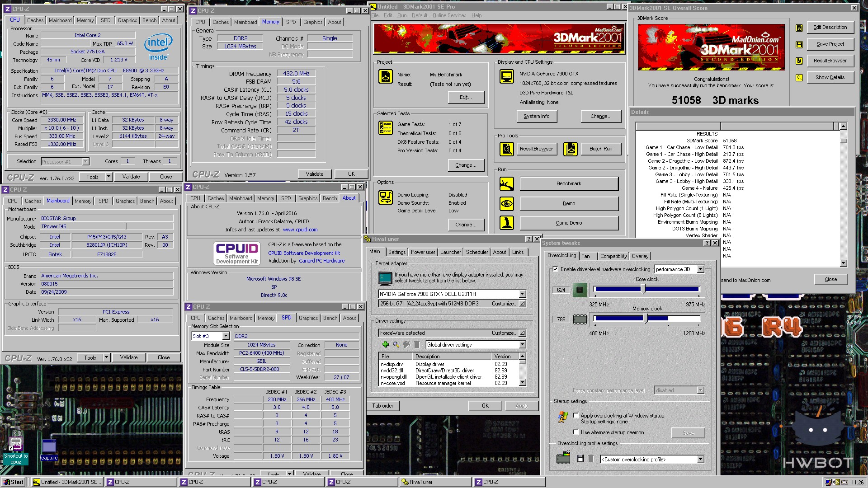This screenshot has height=488, width=868.
Task: Check Apply overclocking at Windows startup
Action: pyautogui.click(x=576, y=415)
